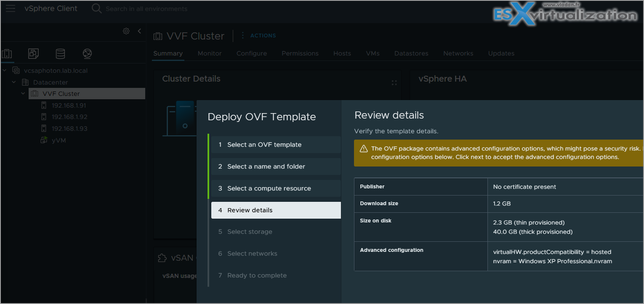Click the search magnifier icon
644x304 pixels.
coord(96,9)
